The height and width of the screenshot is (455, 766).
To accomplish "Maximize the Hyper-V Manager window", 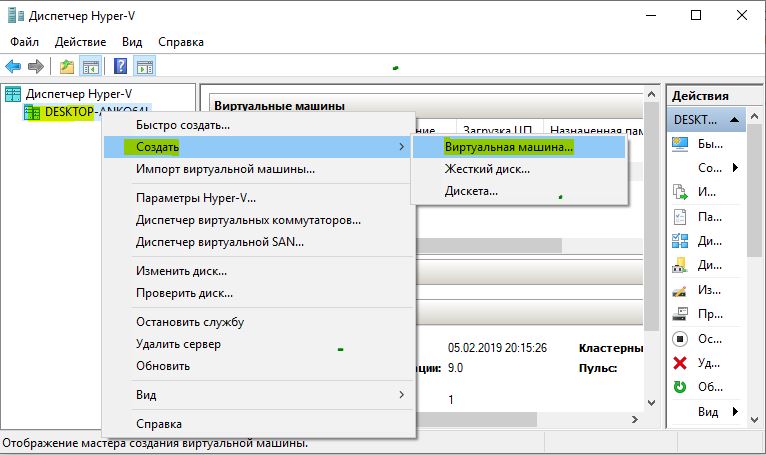I will 696,15.
